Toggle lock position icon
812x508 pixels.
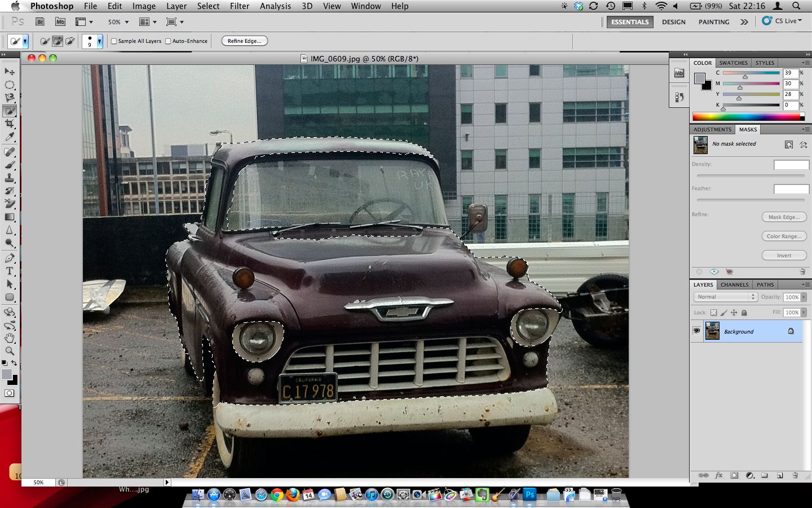[734, 313]
